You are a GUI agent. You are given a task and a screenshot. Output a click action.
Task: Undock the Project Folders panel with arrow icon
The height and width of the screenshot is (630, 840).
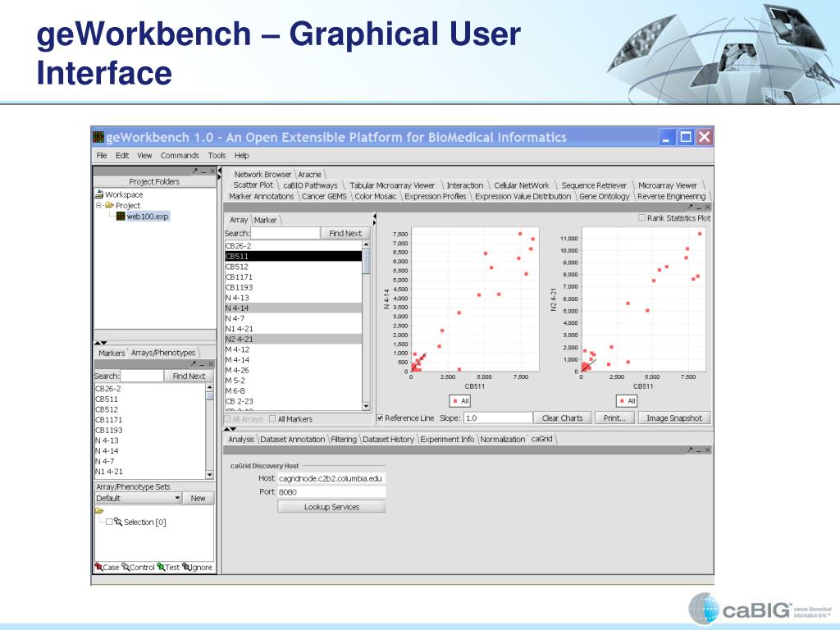pyautogui.click(x=195, y=171)
